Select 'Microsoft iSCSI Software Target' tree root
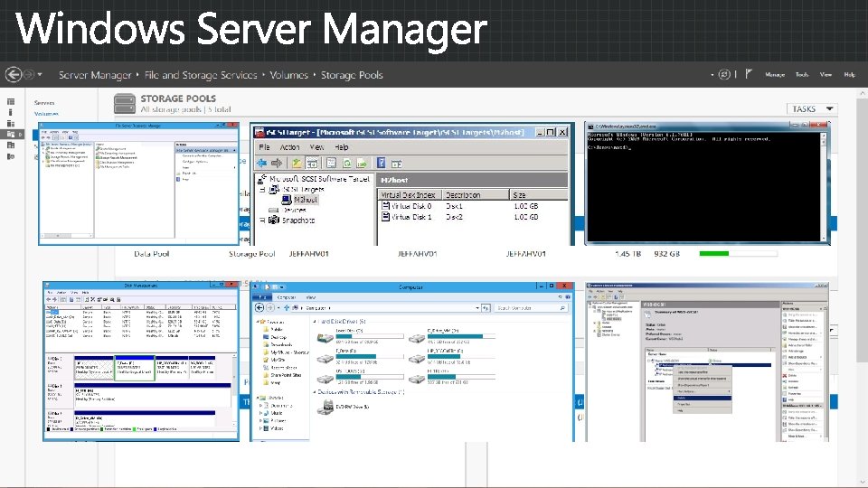The image size is (868, 488). point(319,179)
